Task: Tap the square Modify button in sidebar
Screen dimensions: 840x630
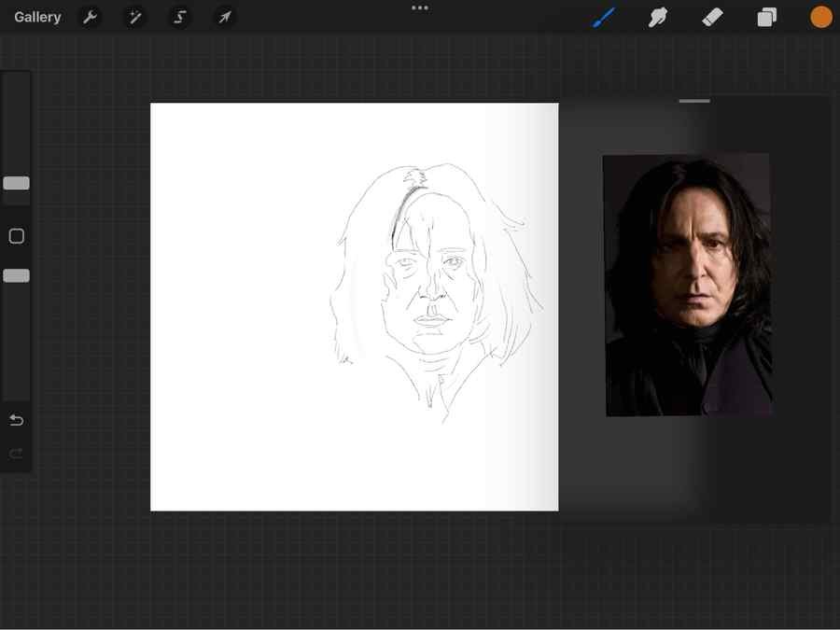Action: [17, 236]
